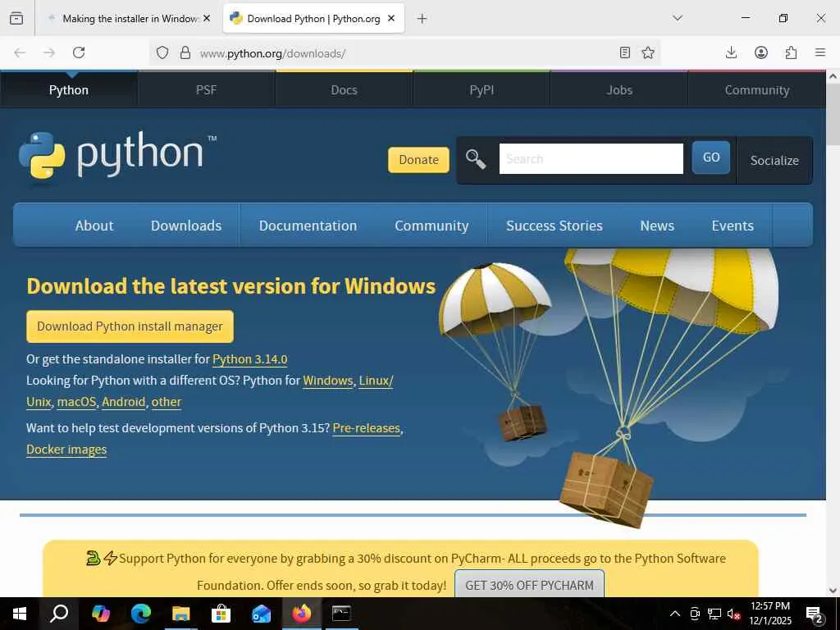The image size is (840, 630).
Task: Open the extensions puzzle icon
Action: pyautogui.click(x=791, y=52)
